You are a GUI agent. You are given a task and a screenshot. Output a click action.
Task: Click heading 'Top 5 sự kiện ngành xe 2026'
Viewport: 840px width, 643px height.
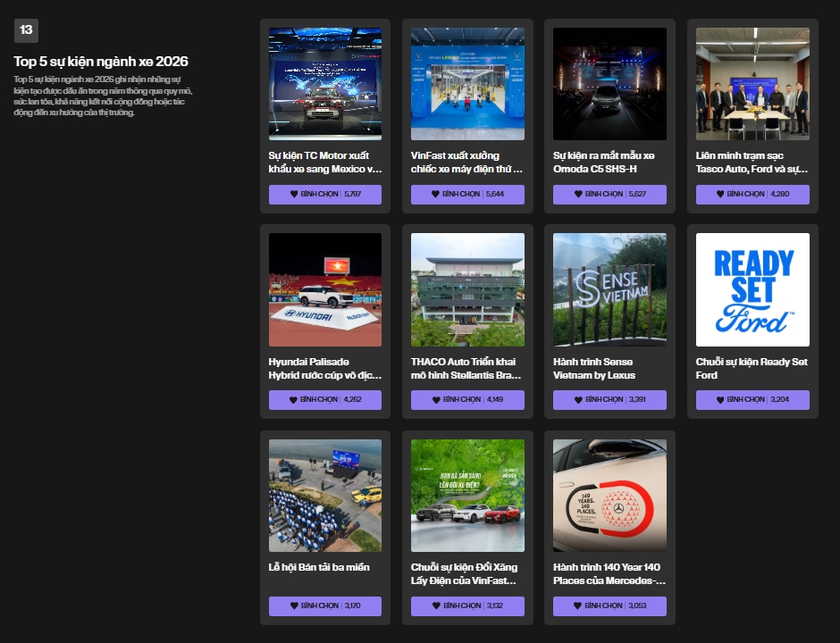click(x=101, y=62)
